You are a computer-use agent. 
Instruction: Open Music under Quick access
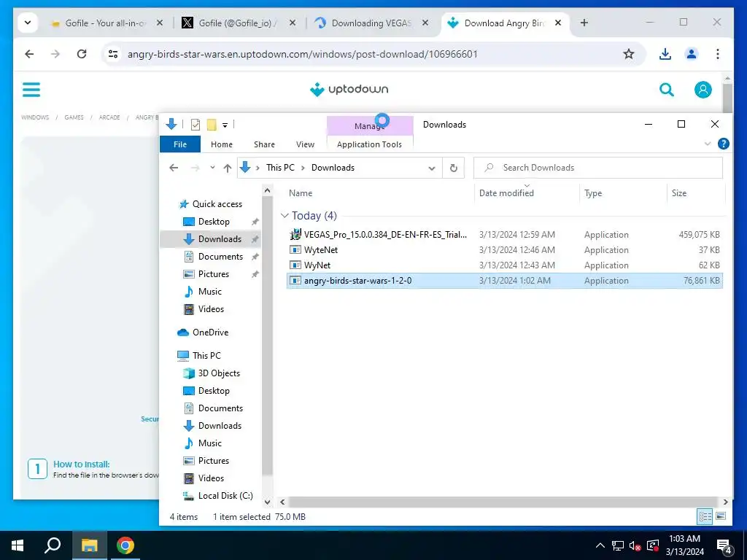pos(209,292)
